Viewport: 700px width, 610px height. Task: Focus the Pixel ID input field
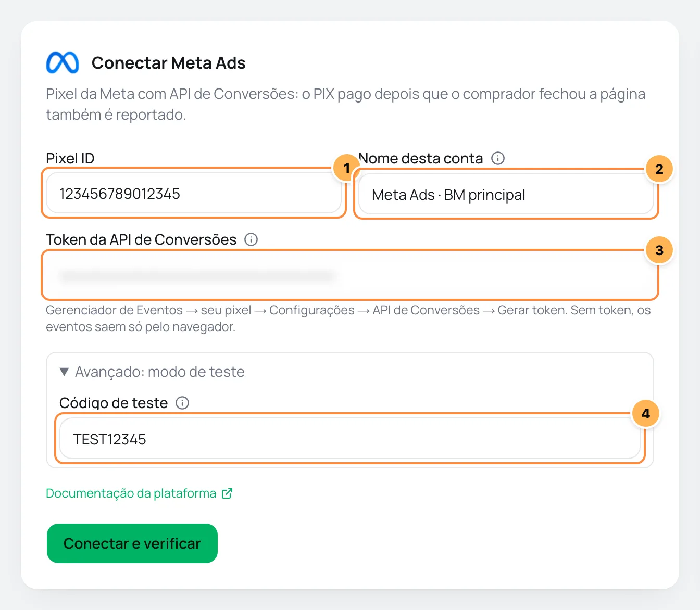194,193
